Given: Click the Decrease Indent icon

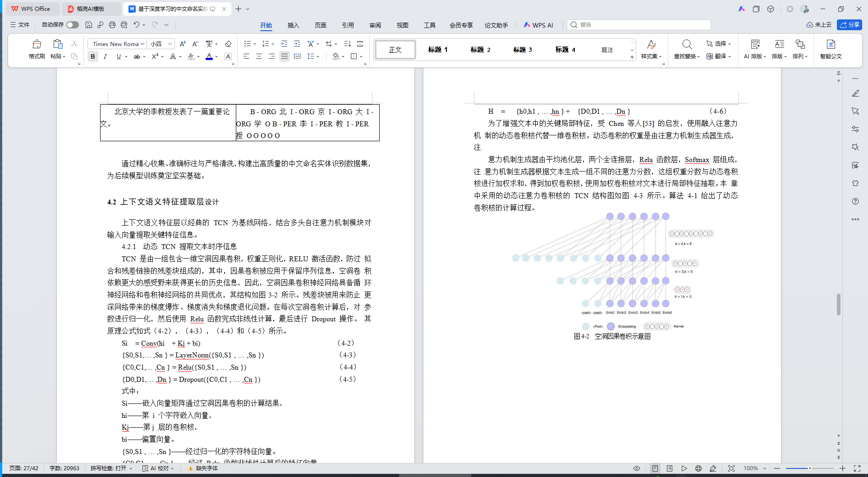Looking at the screenshot, I should [284, 44].
